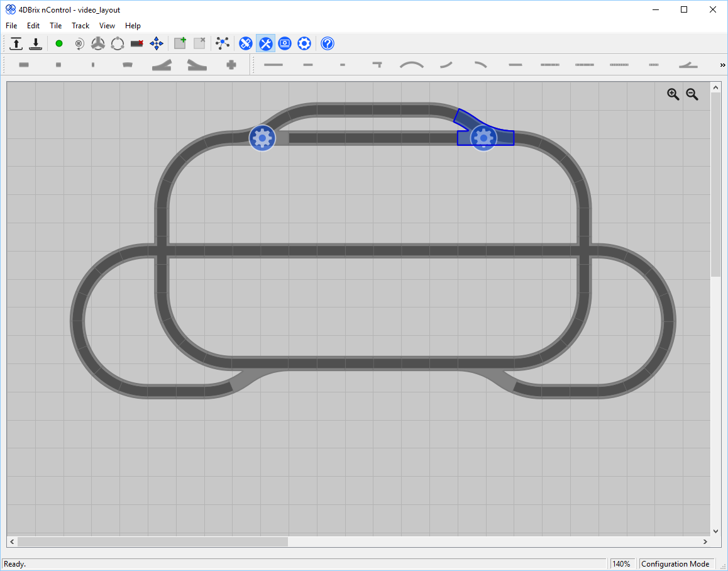The height and width of the screenshot is (571, 728).
Task: Click gear on the selected right switch
Action: click(484, 138)
